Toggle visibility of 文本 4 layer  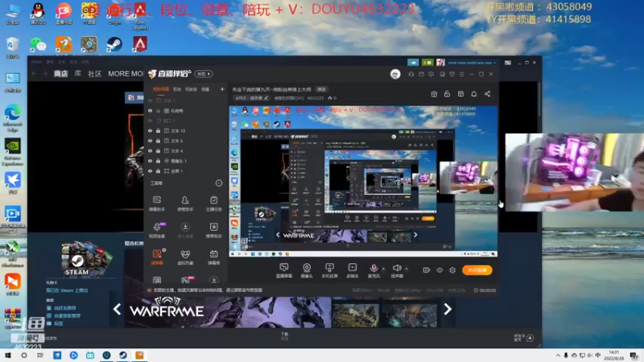pos(151,151)
